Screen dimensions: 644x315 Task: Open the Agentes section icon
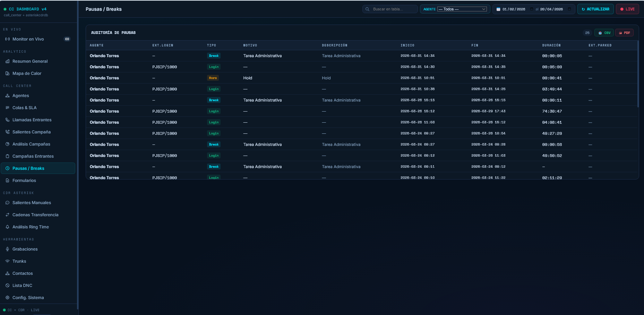coord(7,96)
